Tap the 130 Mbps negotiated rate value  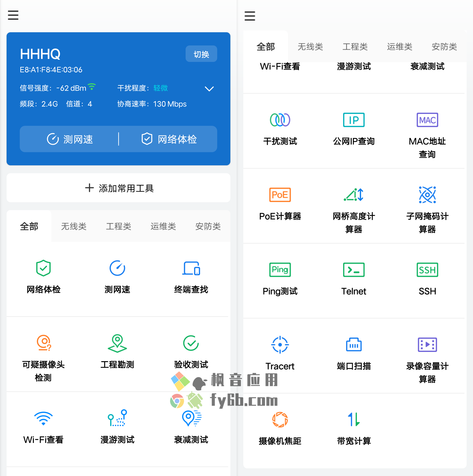[x=170, y=104]
